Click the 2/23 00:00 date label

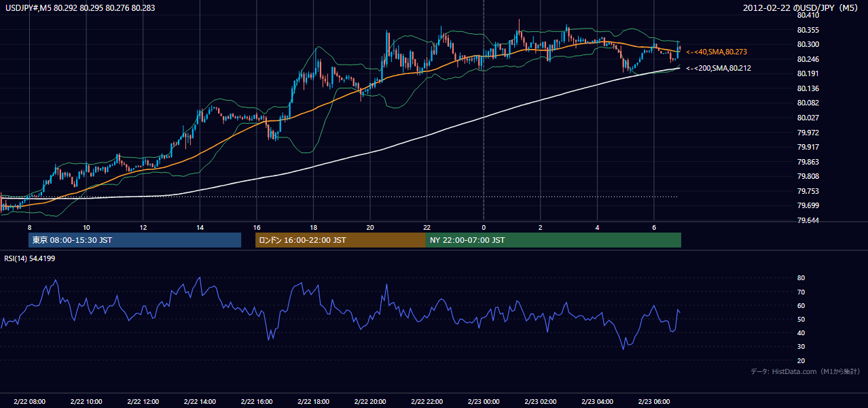click(x=483, y=402)
